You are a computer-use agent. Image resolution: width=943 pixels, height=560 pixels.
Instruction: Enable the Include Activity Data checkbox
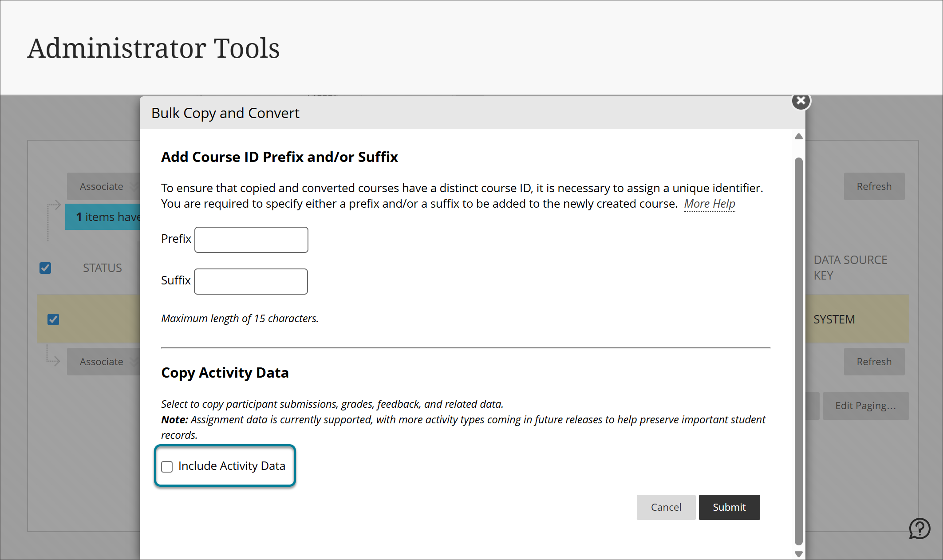(x=167, y=466)
